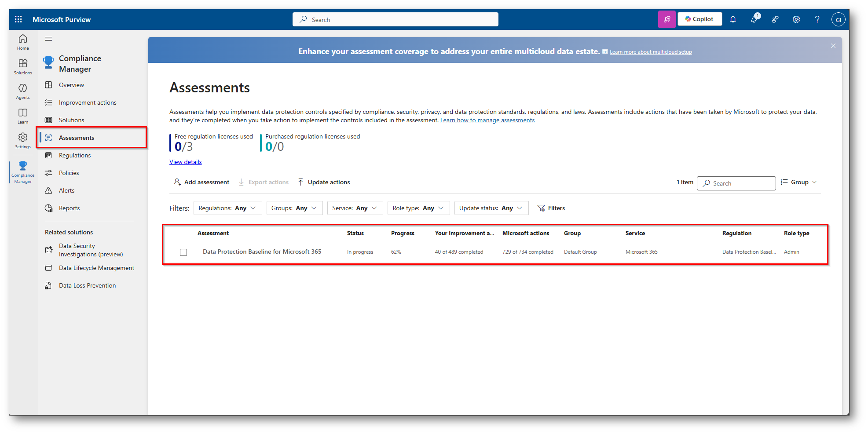Open Agents in the left rail
The height and width of the screenshot is (434, 868).
tap(23, 91)
